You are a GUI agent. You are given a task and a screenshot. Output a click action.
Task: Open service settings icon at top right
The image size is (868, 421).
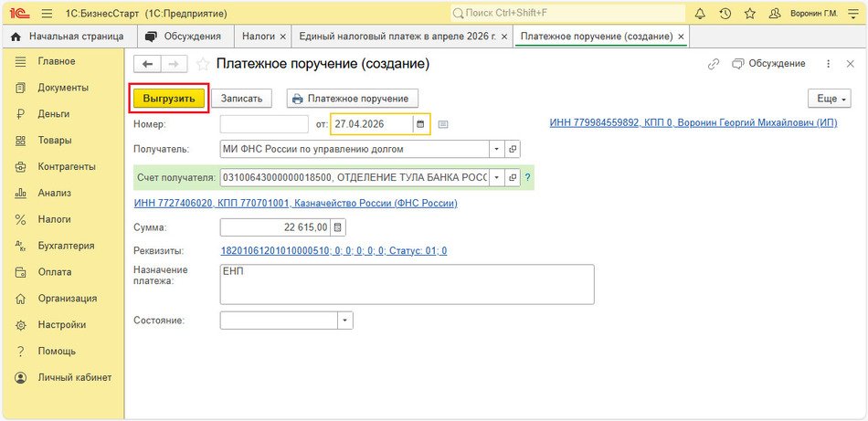(x=852, y=14)
